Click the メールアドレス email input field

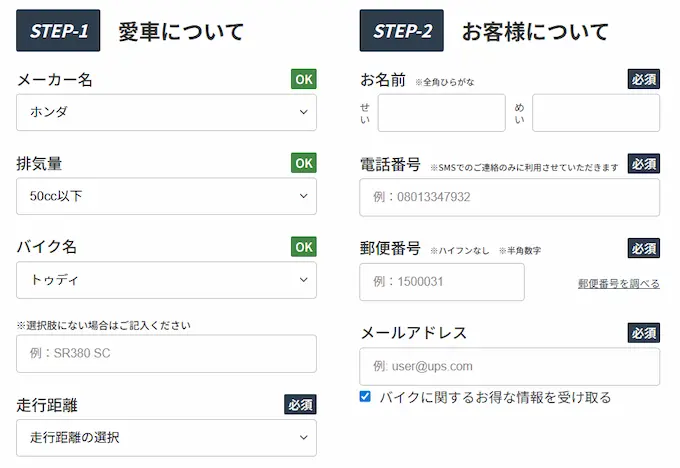(x=509, y=366)
